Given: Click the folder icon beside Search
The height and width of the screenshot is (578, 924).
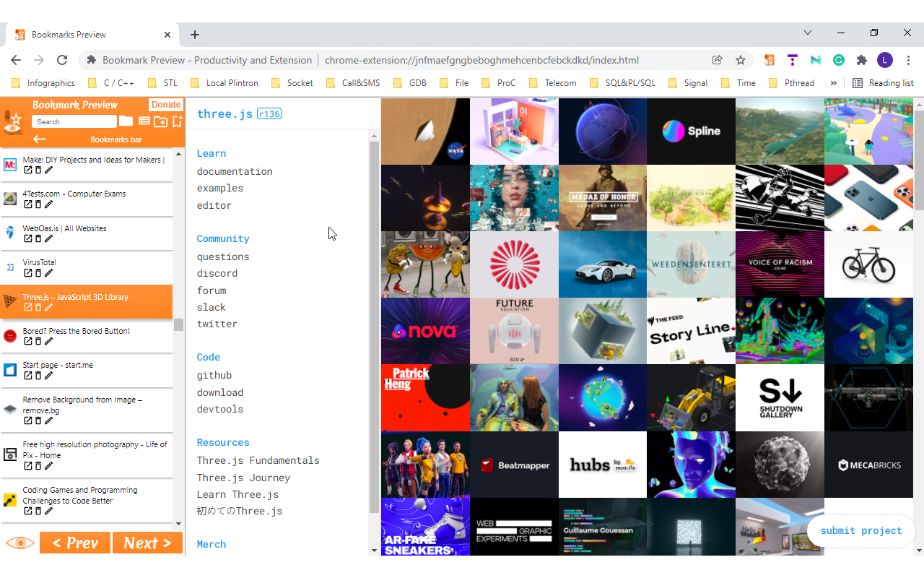Looking at the screenshot, I should [x=126, y=121].
